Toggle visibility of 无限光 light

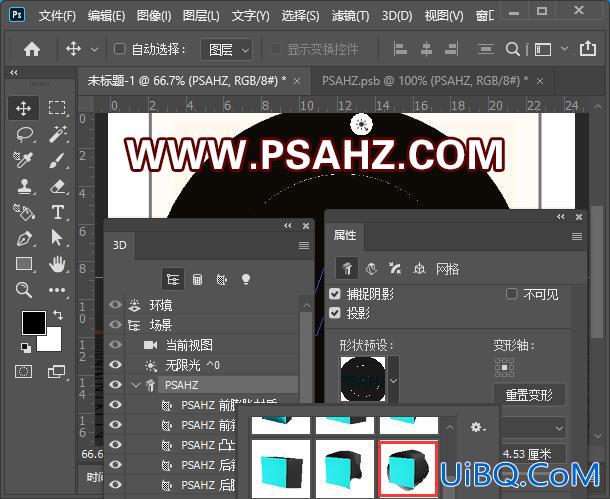coord(115,364)
